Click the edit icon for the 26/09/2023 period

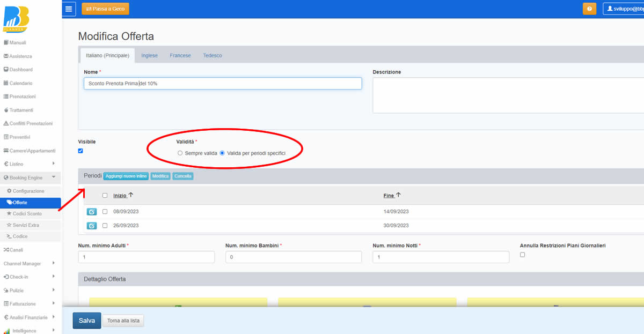[x=92, y=226]
